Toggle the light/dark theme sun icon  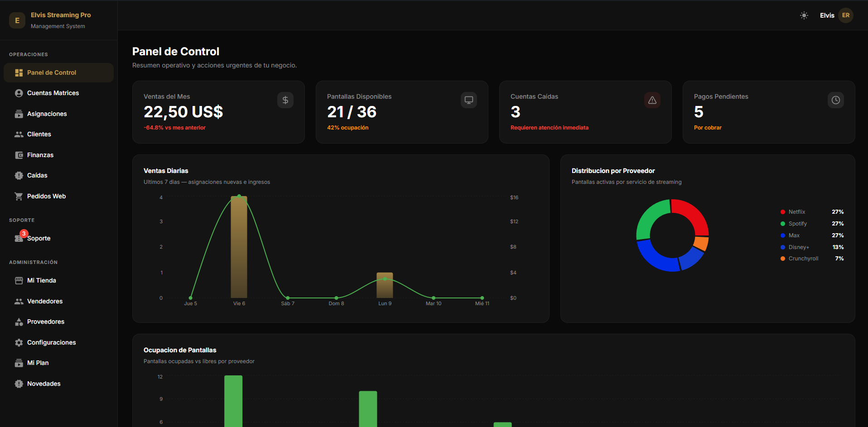[804, 15]
